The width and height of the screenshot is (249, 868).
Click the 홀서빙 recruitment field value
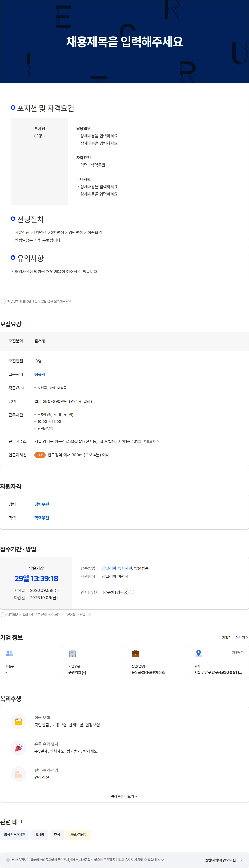tap(40, 341)
